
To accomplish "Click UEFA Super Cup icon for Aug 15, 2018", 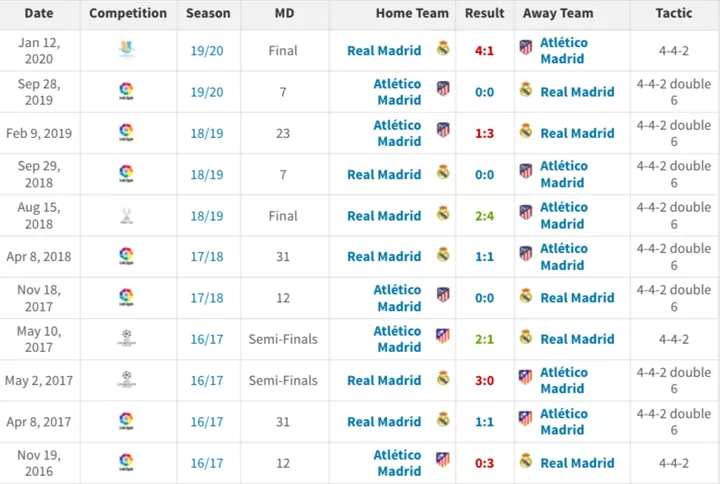I will pos(127,215).
